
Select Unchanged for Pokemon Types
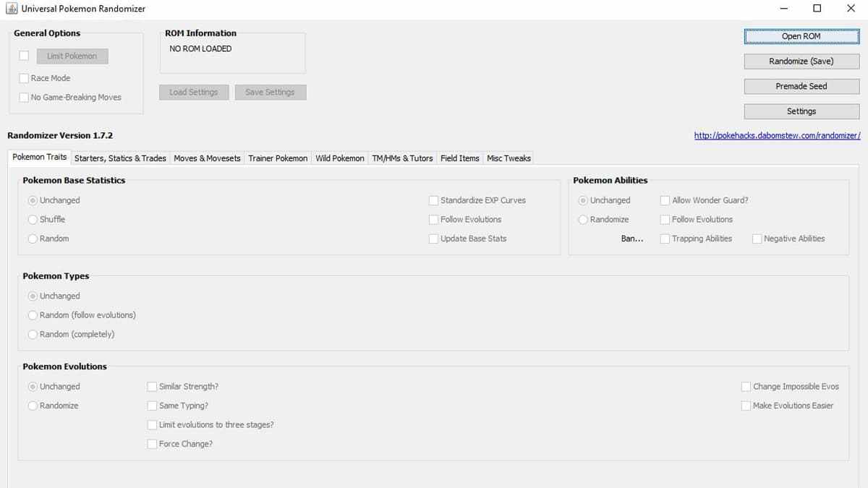(33, 296)
